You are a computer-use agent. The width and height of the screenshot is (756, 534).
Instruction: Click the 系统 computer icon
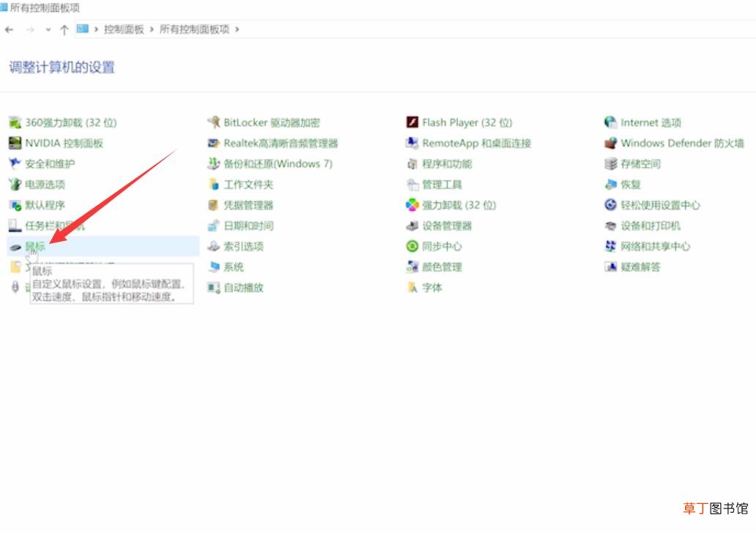pos(214,267)
